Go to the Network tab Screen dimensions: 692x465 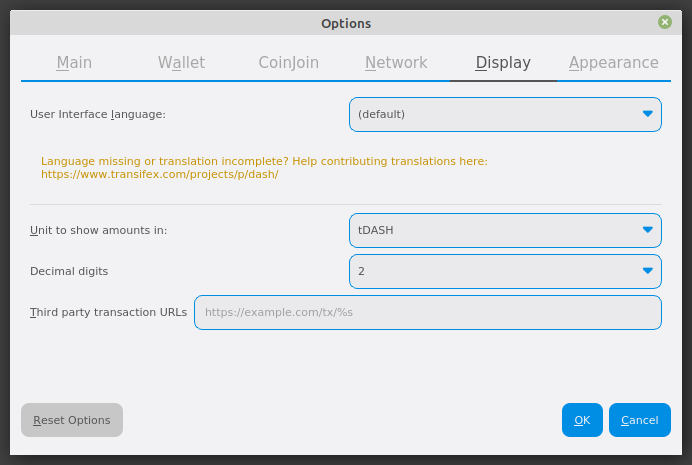click(396, 63)
